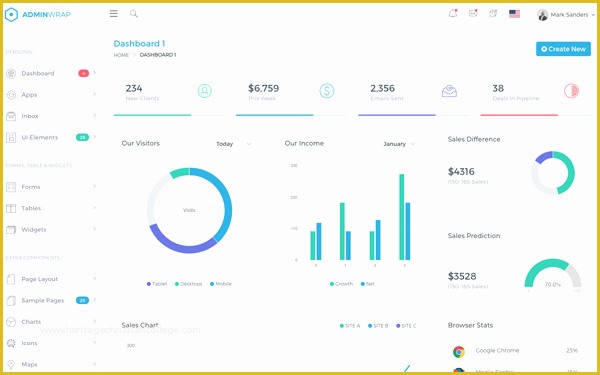The width and height of the screenshot is (600, 375).
Task: Click the Visits donut chart center
Action: coord(189,210)
